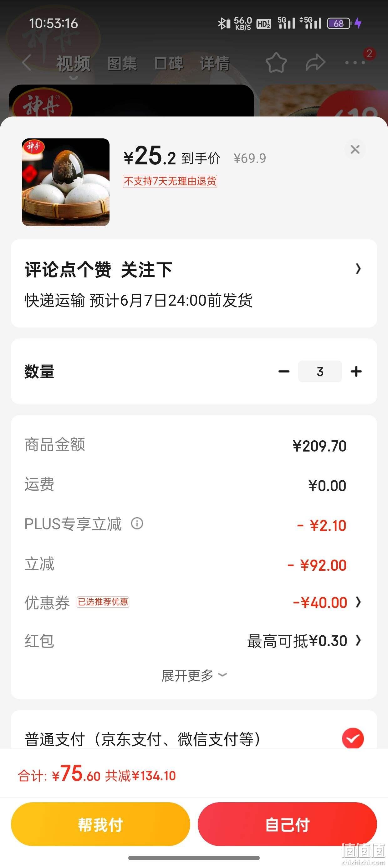Switch to the 口碑 tab
Screen dimensions: 388x868
168,63
